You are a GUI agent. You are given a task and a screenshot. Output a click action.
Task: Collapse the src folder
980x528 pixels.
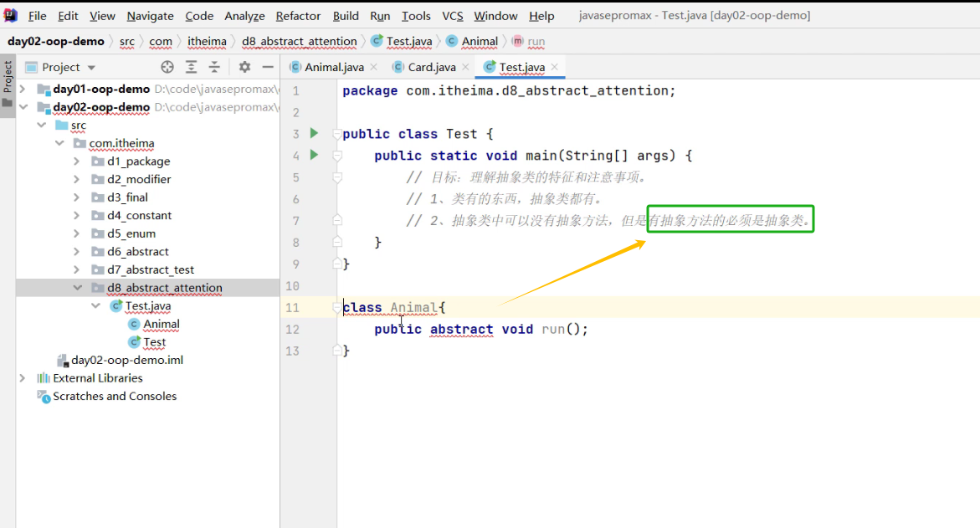[x=41, y=125]
